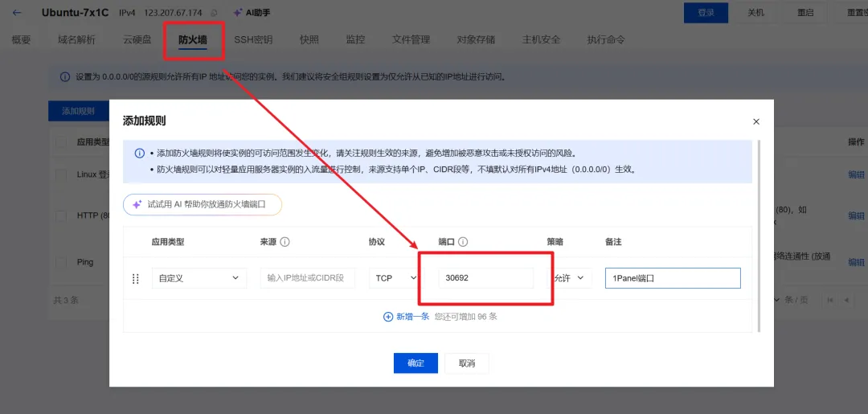Toggle the select-all checkbox in the table header
The image size is (868, 414).
[x=61, y=142]
